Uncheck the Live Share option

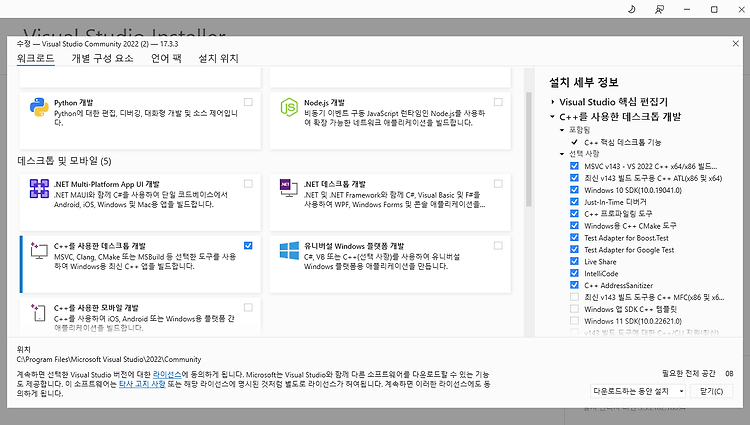coord(574,261)
